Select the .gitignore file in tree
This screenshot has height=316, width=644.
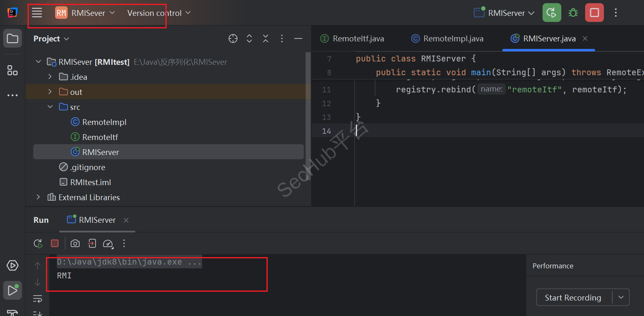coord(87,167)
